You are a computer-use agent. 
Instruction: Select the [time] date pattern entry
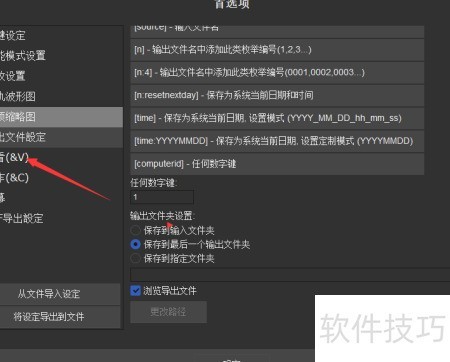(x=277, y=118)
